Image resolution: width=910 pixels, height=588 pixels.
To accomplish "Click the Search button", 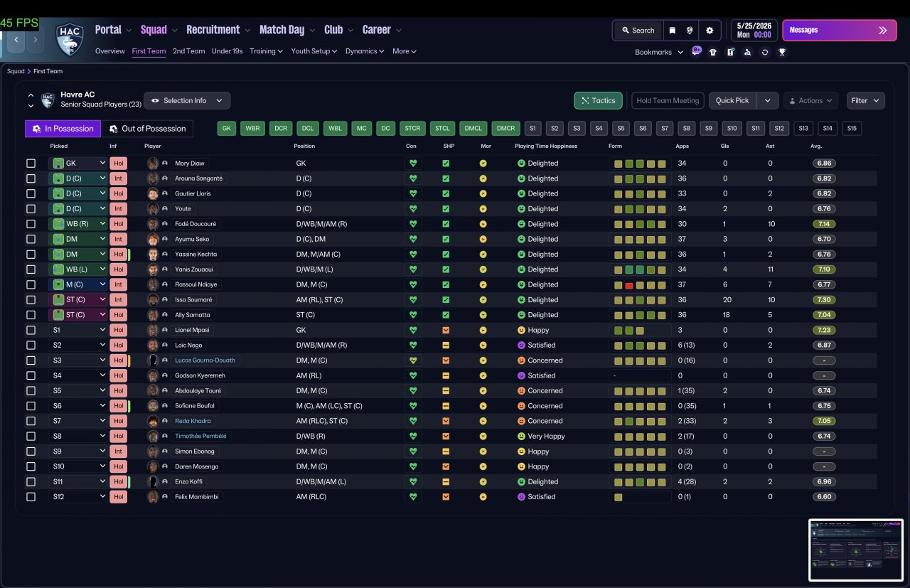I will tap(638, 31).
